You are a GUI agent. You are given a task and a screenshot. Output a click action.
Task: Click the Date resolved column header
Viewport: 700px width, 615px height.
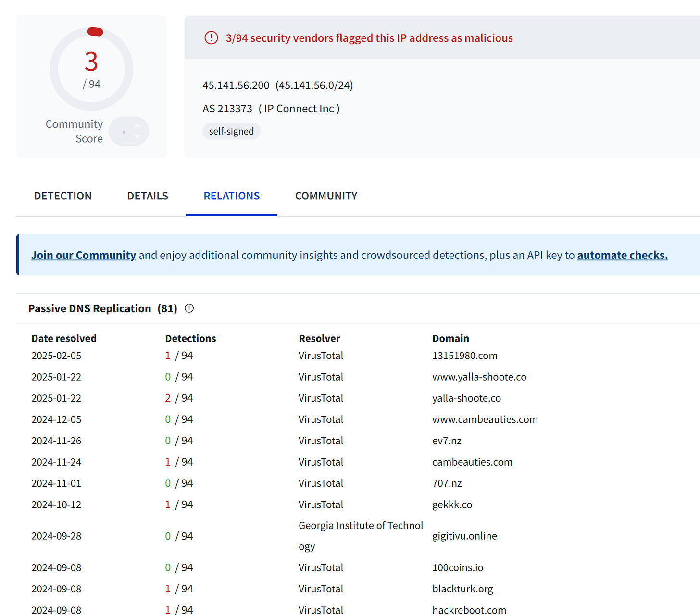pyautogui.click(x=64, y=338)
